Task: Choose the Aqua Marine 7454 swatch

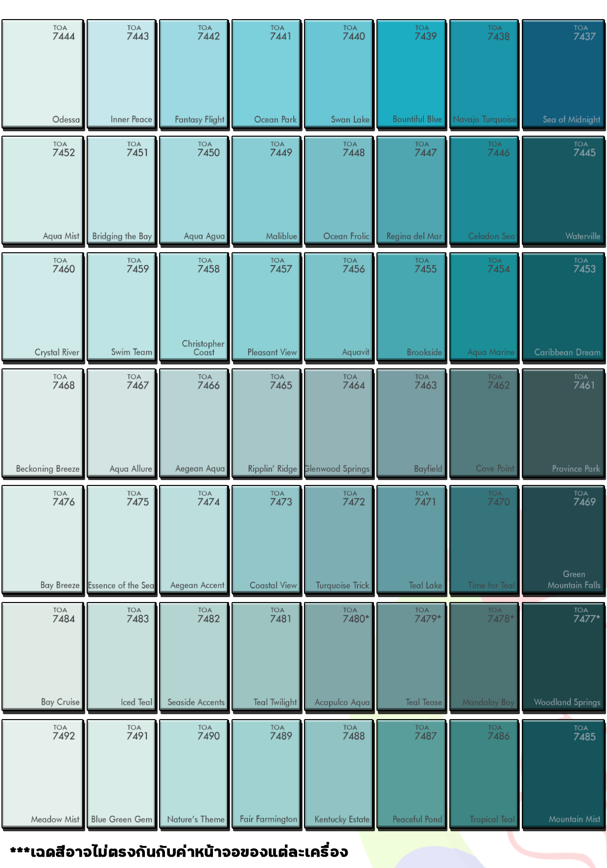Action: click(484, 307)
